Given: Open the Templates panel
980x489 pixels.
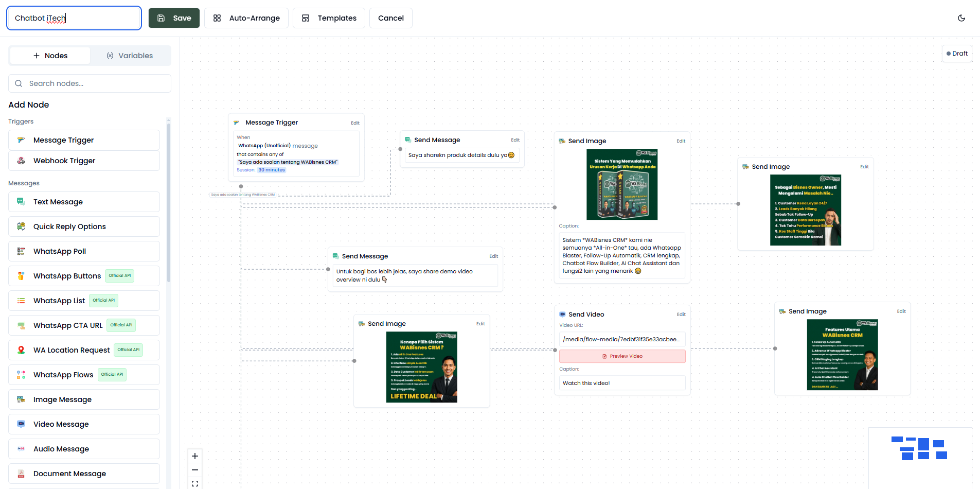Looking at the screenshot, I should pyautogui.click(x=329, y=18).
